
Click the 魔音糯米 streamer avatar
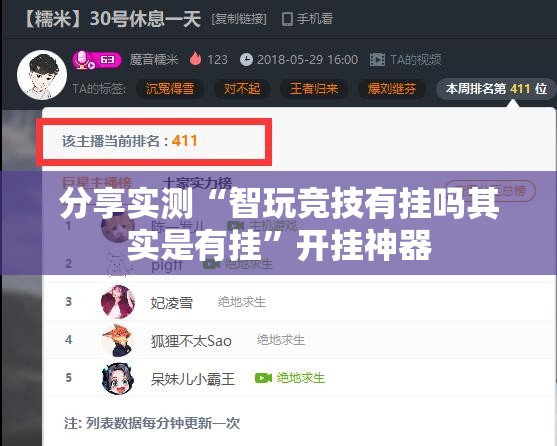point(42,75)
